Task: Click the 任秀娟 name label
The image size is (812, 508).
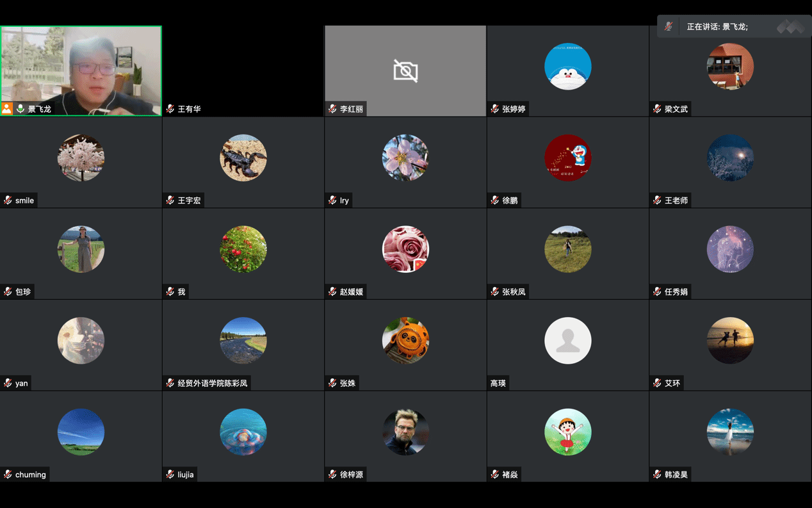Action: coord(676,292)
